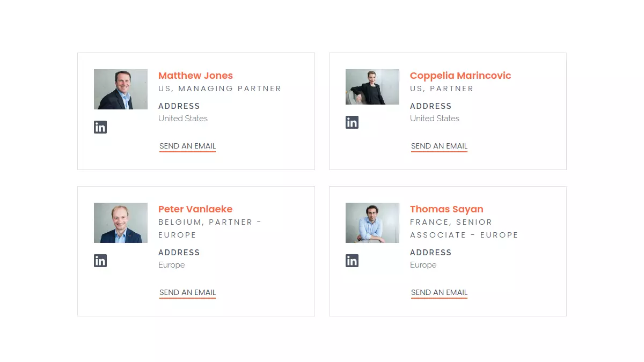Open the Peter Vanlaeke name heading
The width and height of the screenshot is (644, 362).
(195, 209)
